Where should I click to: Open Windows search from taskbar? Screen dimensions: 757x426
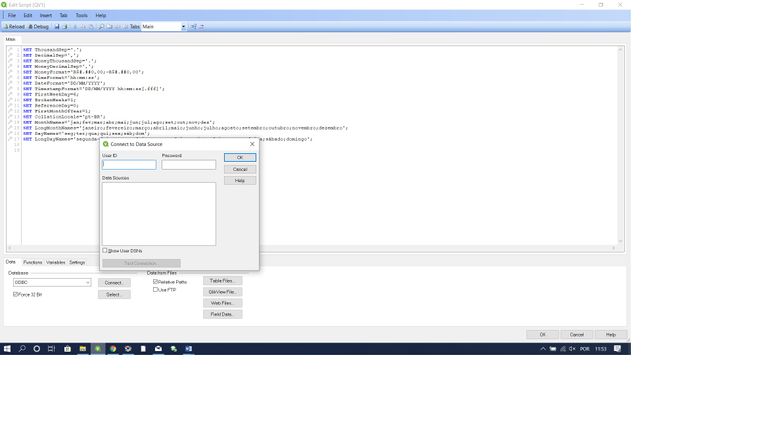click(22, 348)
